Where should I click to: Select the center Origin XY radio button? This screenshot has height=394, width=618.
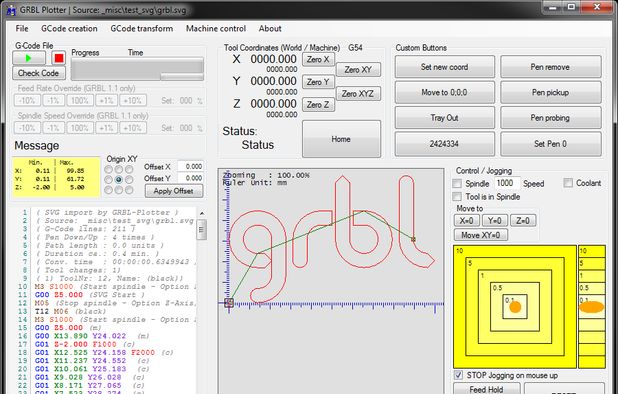click(x=119, y=180)
